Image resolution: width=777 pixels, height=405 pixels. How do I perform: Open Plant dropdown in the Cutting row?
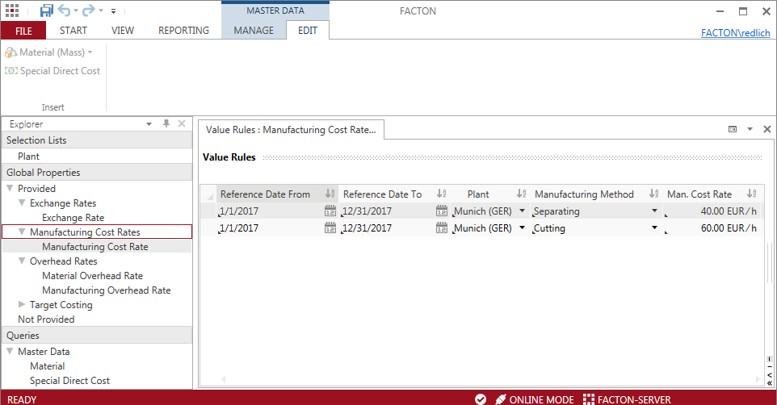(x=522, y=228)
